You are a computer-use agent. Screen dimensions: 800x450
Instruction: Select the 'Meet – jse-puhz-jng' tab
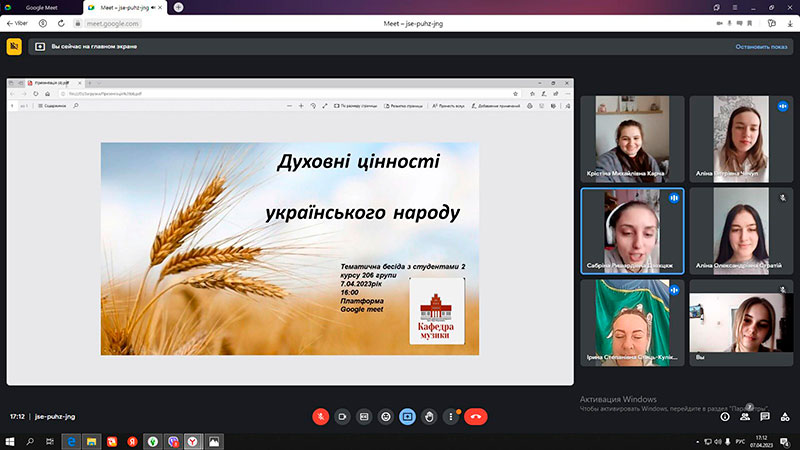pyautogui.click(x=125, y=8)
